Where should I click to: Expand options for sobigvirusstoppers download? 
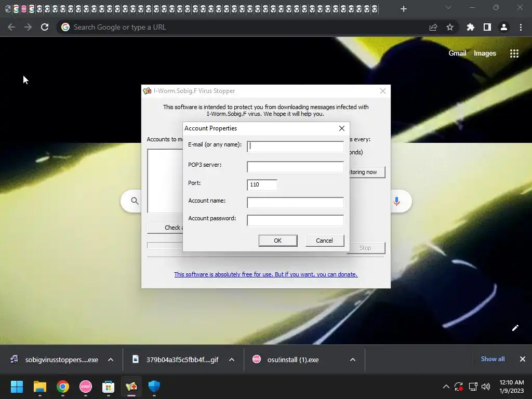111,360
